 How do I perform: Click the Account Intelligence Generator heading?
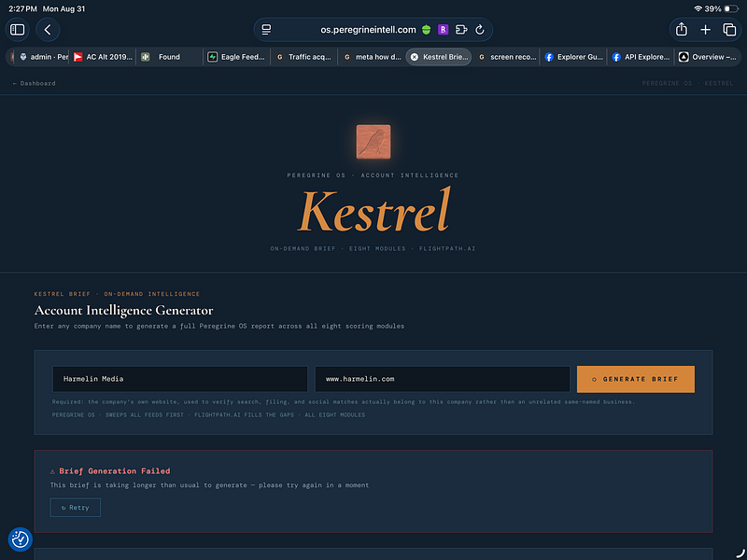[124, 311]
